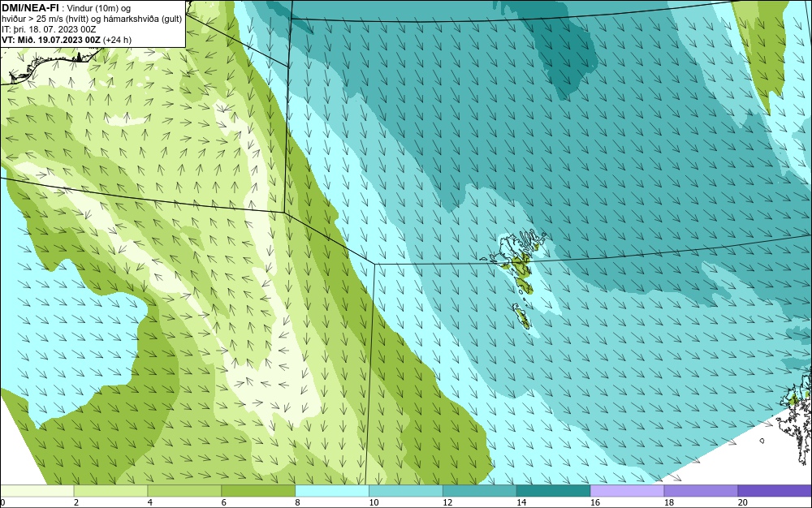Click the 6-8 m/s olive green legend swatch
The height and width of the screenshot is (508, 812).
coord(258,490)
